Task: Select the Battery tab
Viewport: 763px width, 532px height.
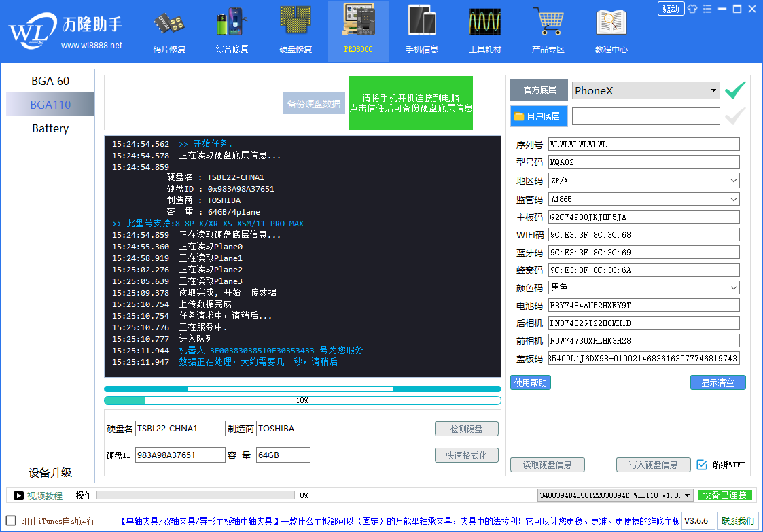Action: 50,128
